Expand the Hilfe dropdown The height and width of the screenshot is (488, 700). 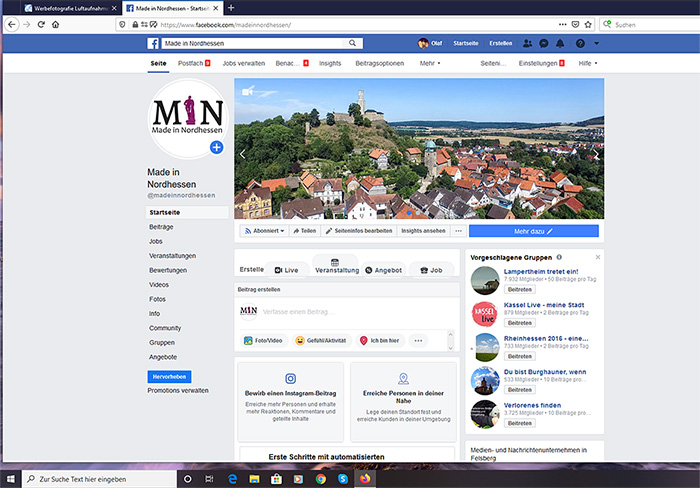coord(588,63)
